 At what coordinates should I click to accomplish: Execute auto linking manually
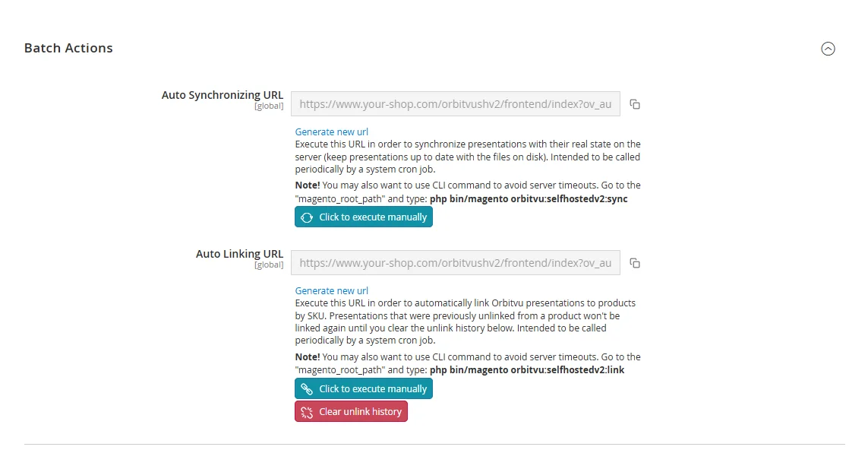click(364, 388)
